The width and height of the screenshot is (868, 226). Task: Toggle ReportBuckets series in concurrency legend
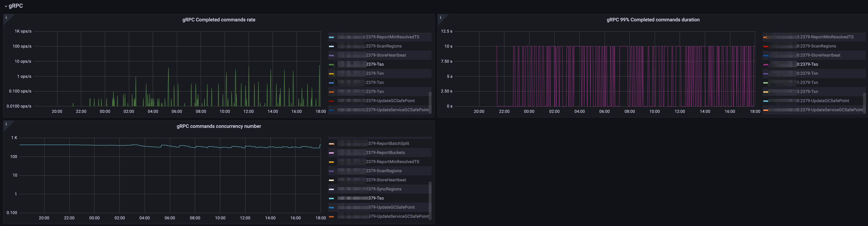385,153
